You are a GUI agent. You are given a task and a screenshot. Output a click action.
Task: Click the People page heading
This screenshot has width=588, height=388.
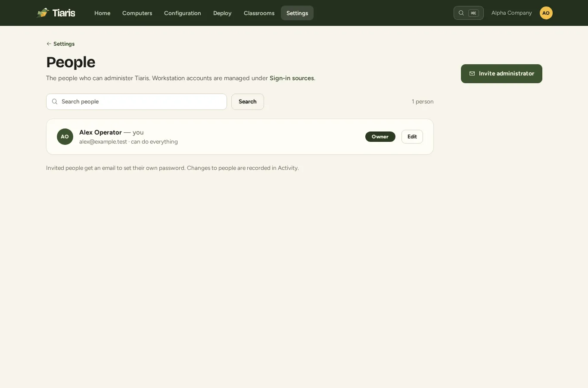(71, 62)
